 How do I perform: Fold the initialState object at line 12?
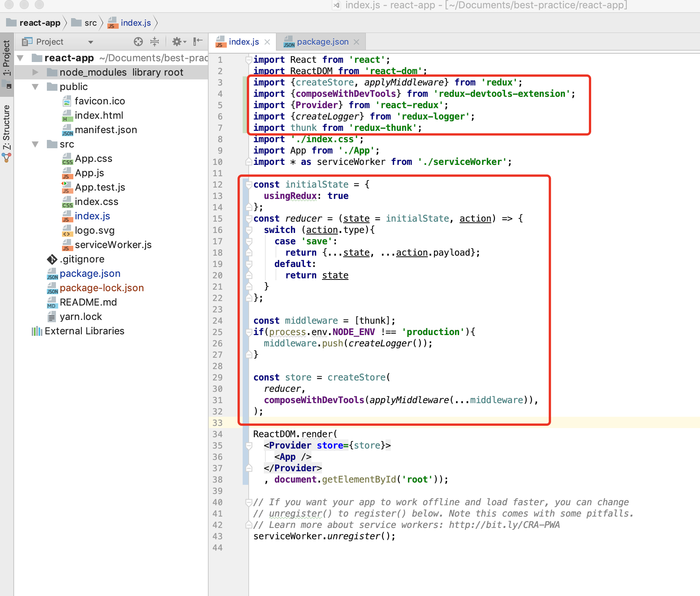(x=249, y=185)
